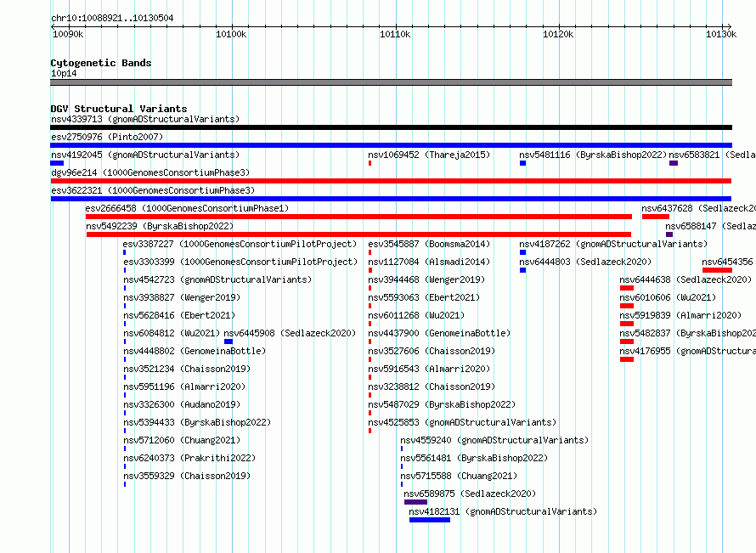Image resolution: width=756 pixels, height=553 pixels.
Task: Open nsv3326300 (Audano2019) label
Action: tap(182, 404)
